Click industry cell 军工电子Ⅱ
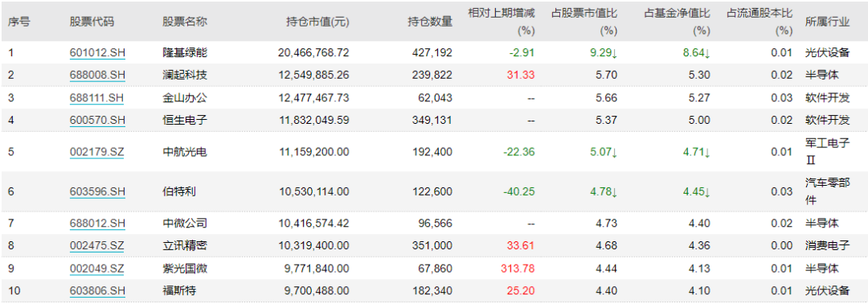 coord(827,152)
